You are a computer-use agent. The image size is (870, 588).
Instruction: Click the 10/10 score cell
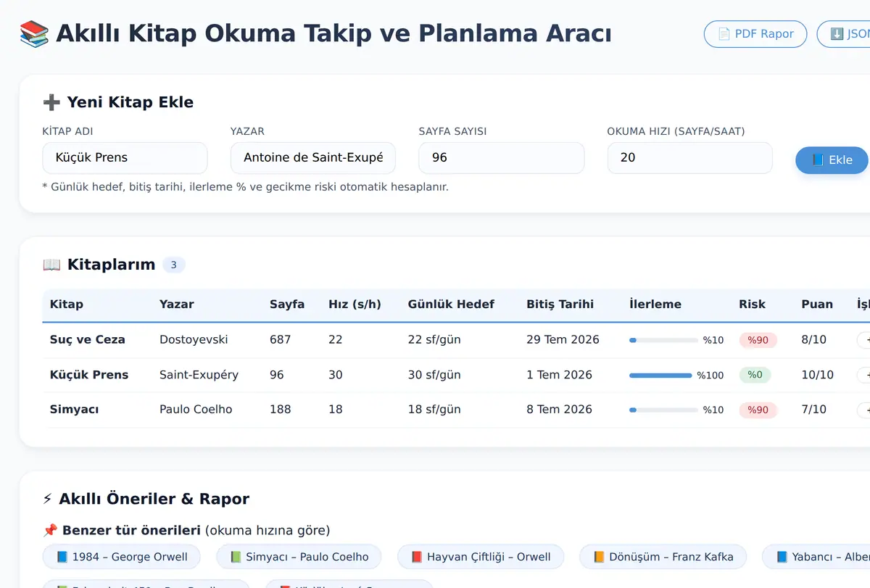click(x=817, y=375)
